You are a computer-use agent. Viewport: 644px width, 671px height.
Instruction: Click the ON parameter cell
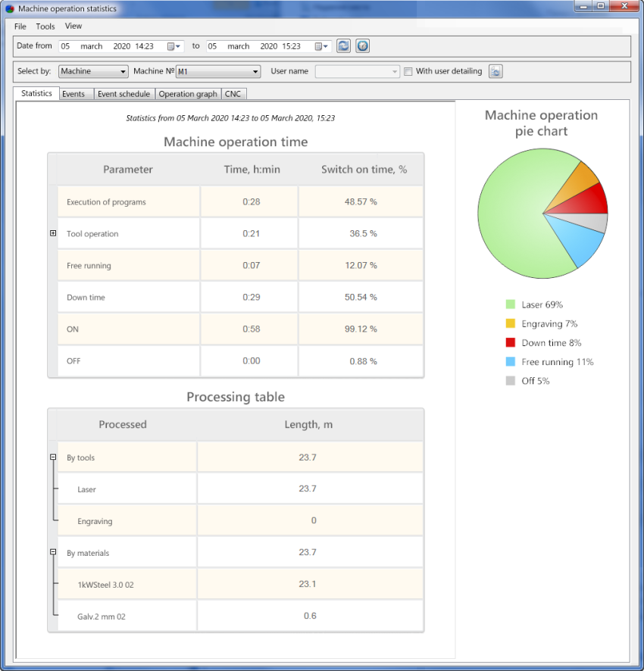tap(129, 329)
